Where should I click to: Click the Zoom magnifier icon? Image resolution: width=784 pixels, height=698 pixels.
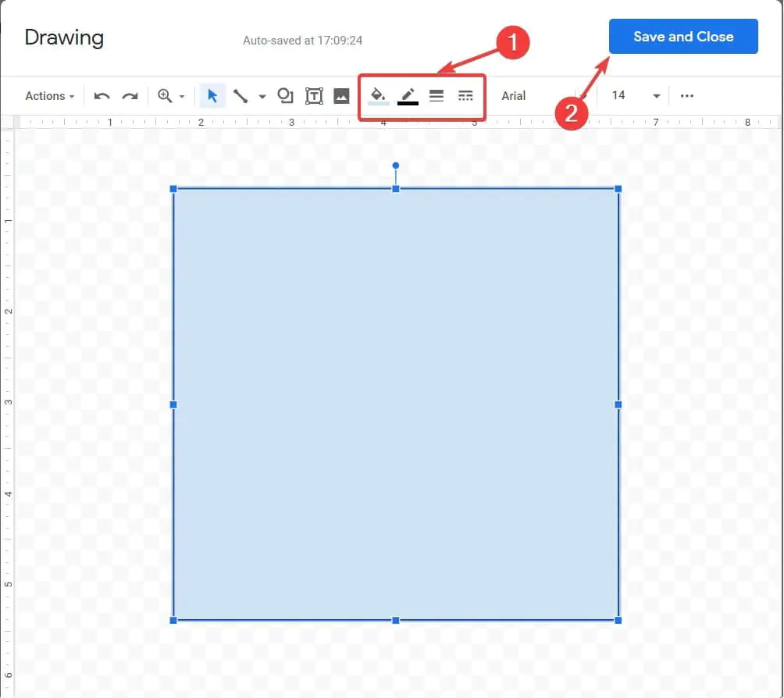click(165, 95)
